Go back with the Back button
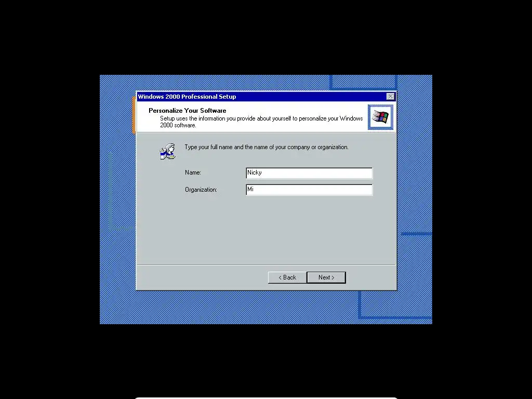Viewport: 532px width, 399px height. click(x=287, y=277)
